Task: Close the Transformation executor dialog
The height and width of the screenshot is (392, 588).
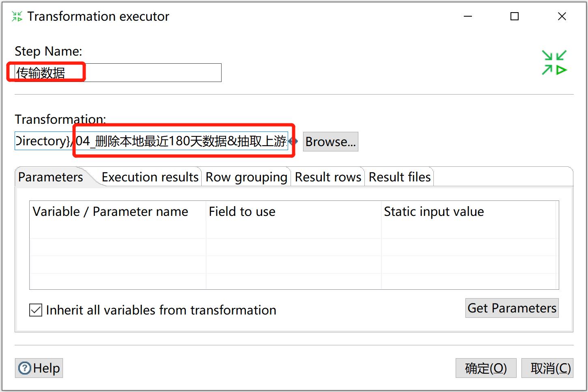Action: click(562, 16)
